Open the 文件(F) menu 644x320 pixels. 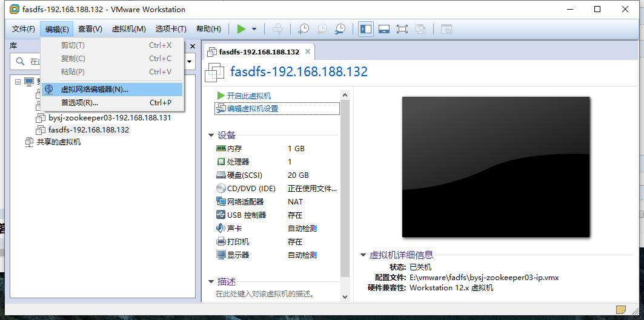click(x=24, y=28)
